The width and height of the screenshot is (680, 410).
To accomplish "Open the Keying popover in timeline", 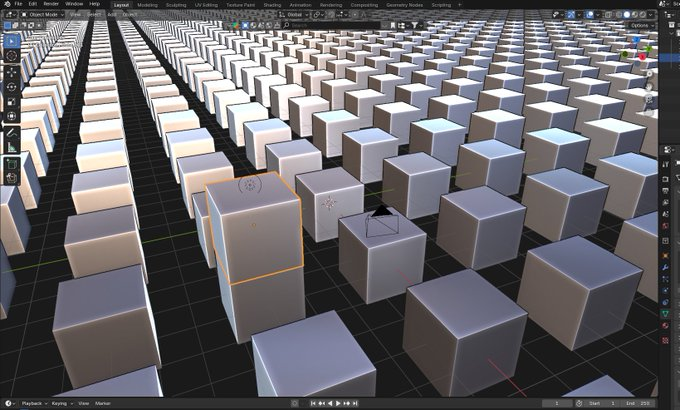I will pyautogui.click(x=61, y=403).
